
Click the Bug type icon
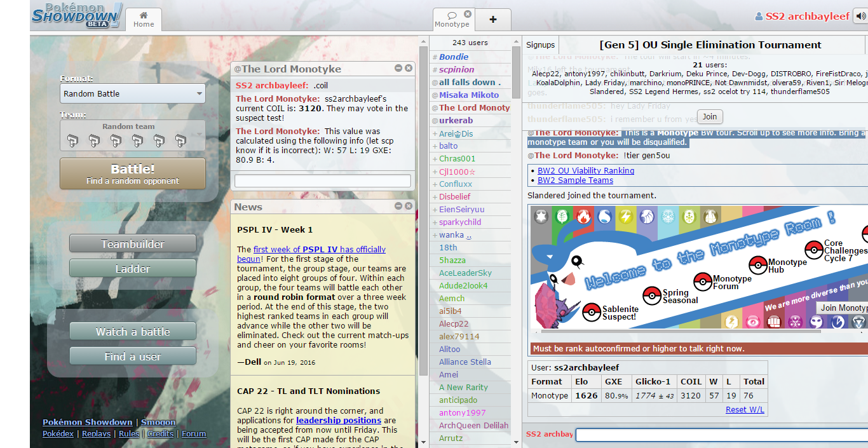point(689,217)
